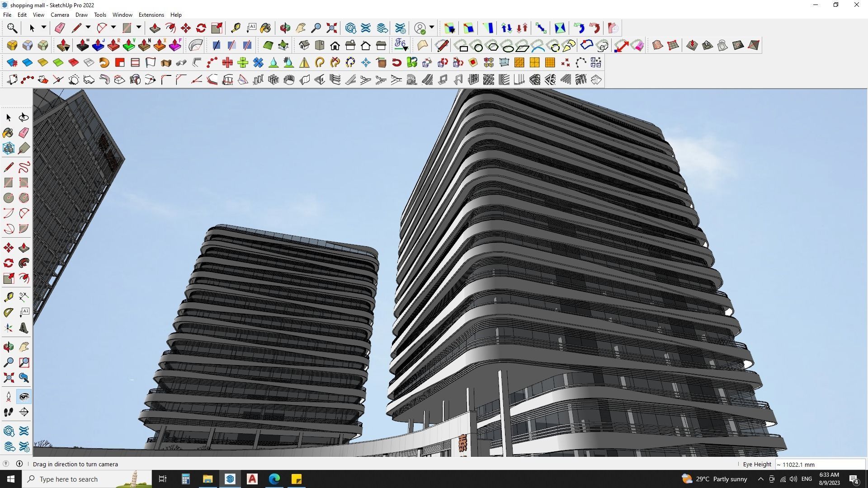The width and height of the screenshot is (868, 488).
Task: Select the Rotate tool in left toolbar
Action: (x=8, y=263)
